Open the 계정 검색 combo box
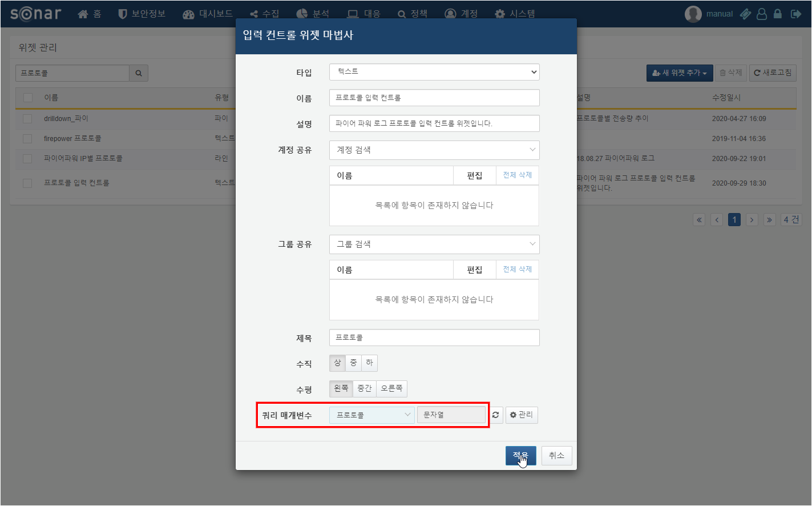 pyautogui.click(x=434, y=150)
